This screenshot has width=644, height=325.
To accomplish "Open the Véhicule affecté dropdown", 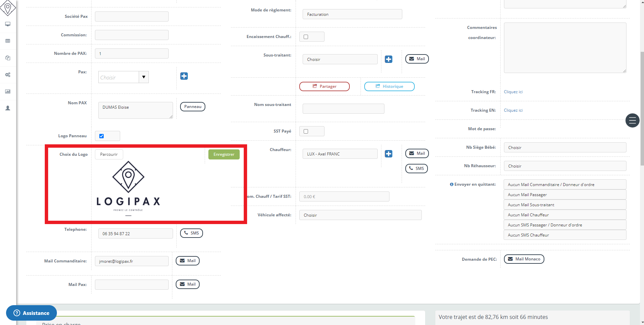I will pos(360,215).
